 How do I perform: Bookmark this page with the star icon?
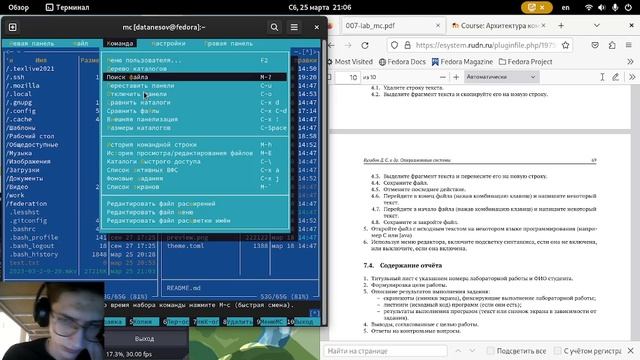565,45
